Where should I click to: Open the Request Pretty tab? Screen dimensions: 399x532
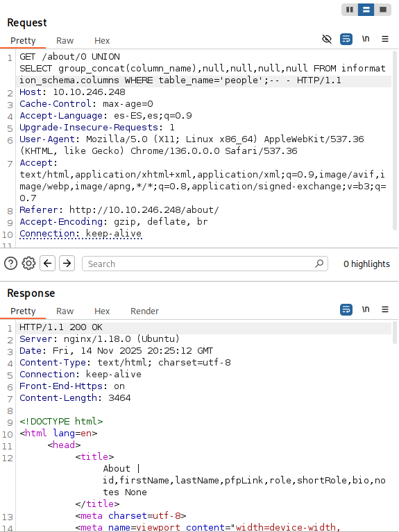click(23, 41)
